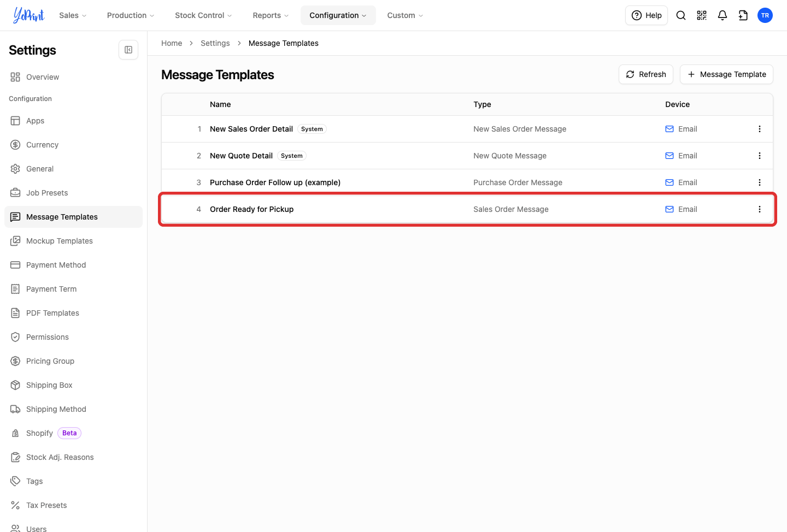The image size is (787, 532).
Task: Open PDF Templates settings
Action: coord(73,313)
